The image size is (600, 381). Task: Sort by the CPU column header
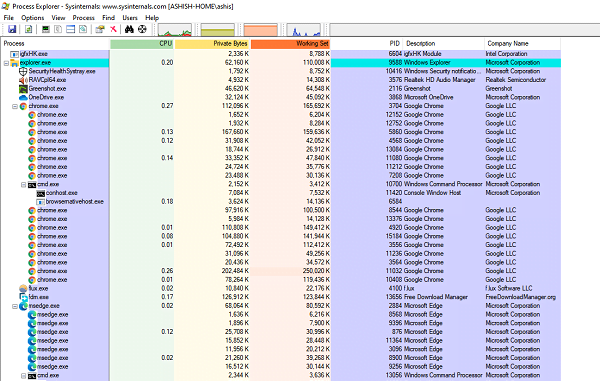coord(142,44)
